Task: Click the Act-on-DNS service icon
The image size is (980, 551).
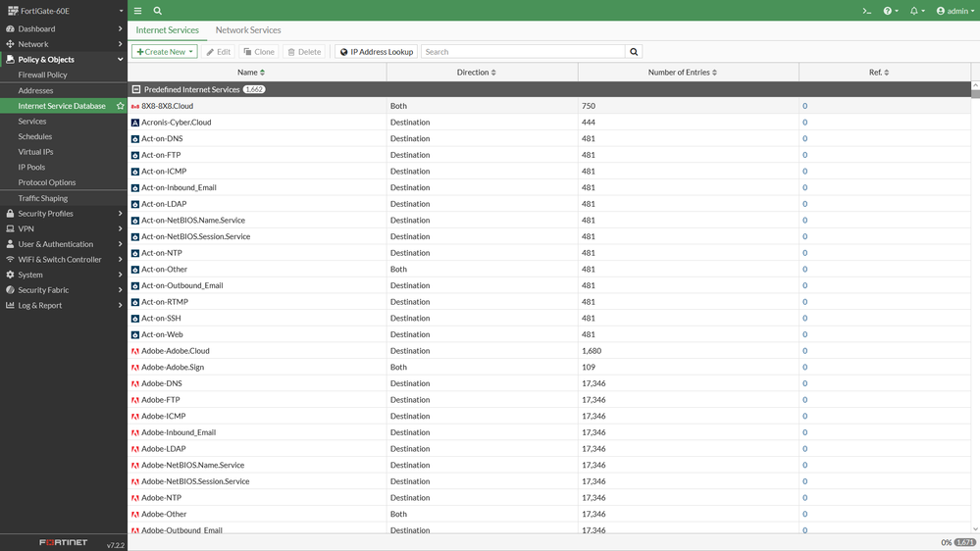Action: (x=135, y=138)
